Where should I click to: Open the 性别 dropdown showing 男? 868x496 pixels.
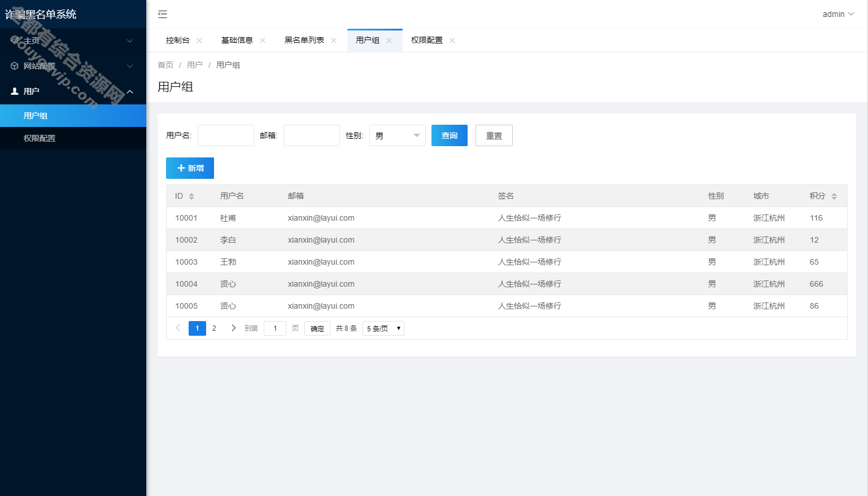pyautogui.click(x=398, y=135)
